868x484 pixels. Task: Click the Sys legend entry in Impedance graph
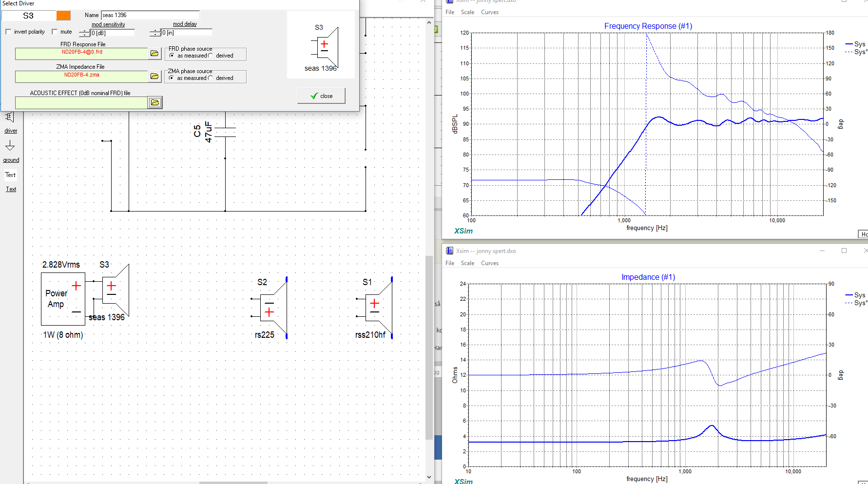click(x=855, y=295)
